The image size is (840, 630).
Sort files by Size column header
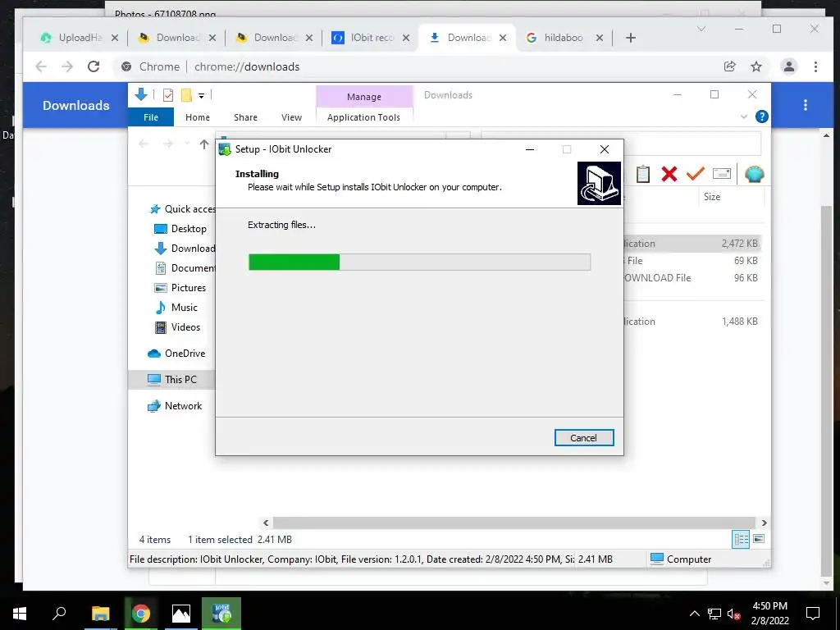(x=712, y=197)
